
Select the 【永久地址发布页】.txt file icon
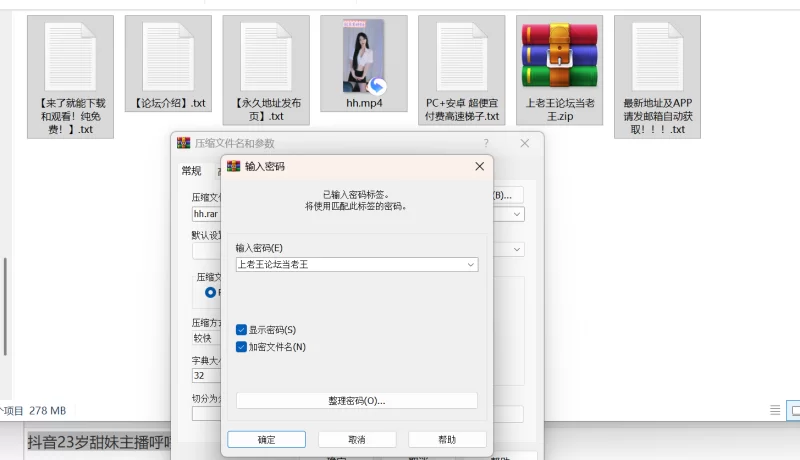tap(266, 57)
